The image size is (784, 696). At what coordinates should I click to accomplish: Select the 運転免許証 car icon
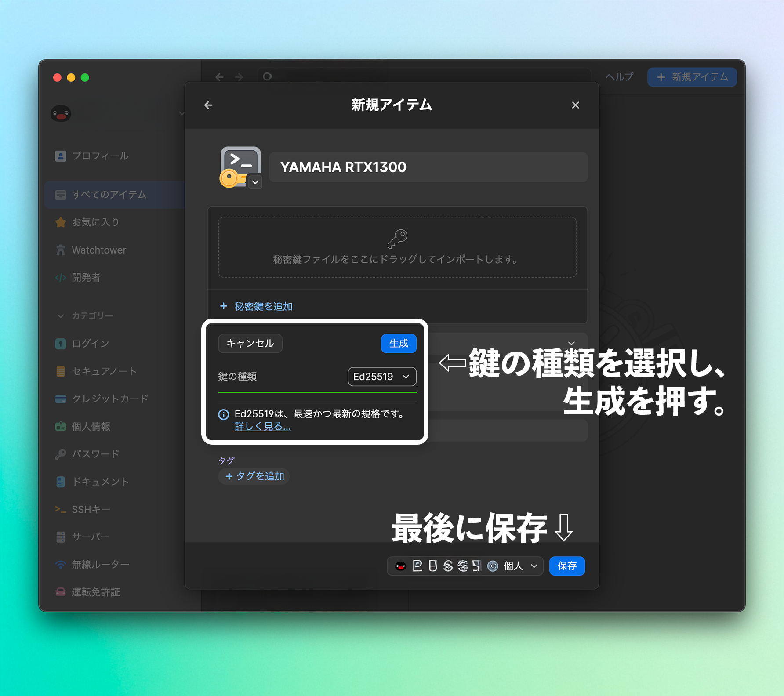pos(61,592)
